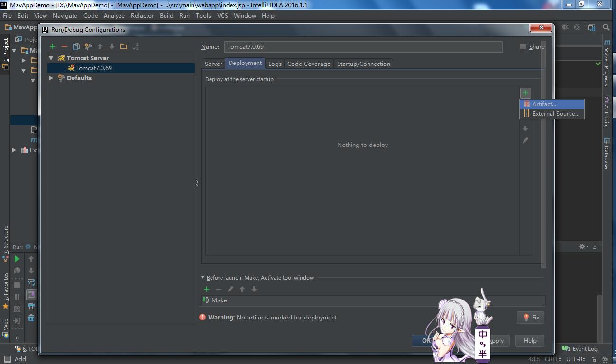Image resolution: width=616 pixels, height=364 pixels.
Task: Click the Help button
Action: [x=530, y=341]
